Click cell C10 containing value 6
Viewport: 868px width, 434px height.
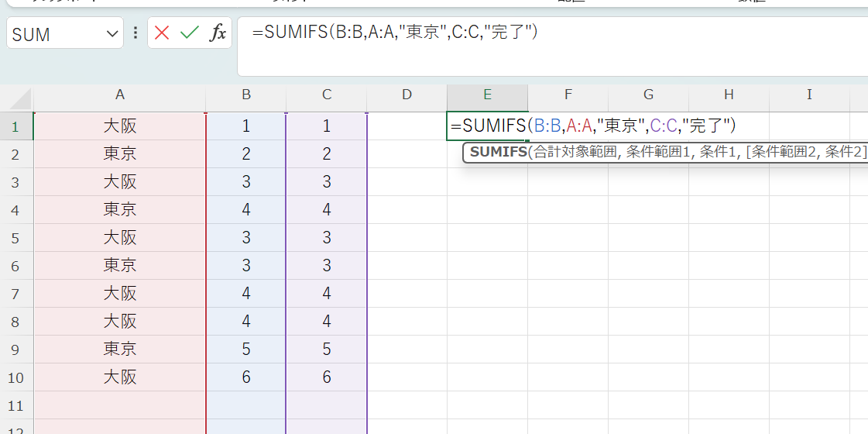click(327, 377)
